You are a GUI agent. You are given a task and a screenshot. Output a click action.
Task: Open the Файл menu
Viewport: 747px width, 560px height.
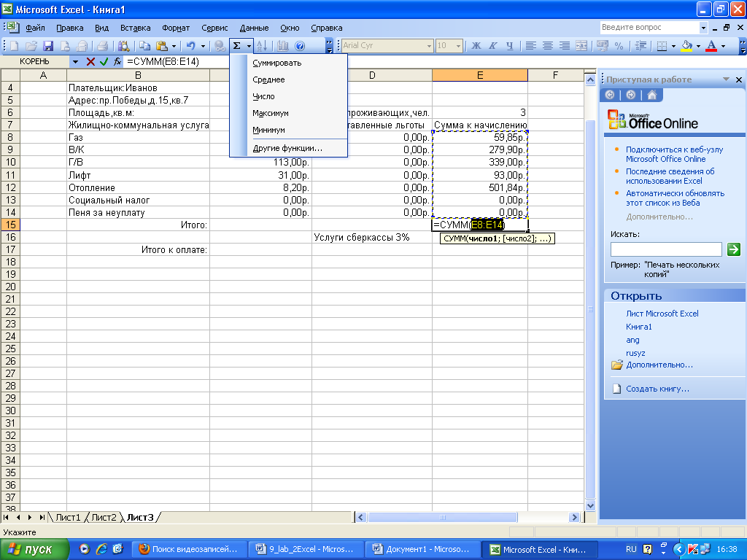pos(35,28)
